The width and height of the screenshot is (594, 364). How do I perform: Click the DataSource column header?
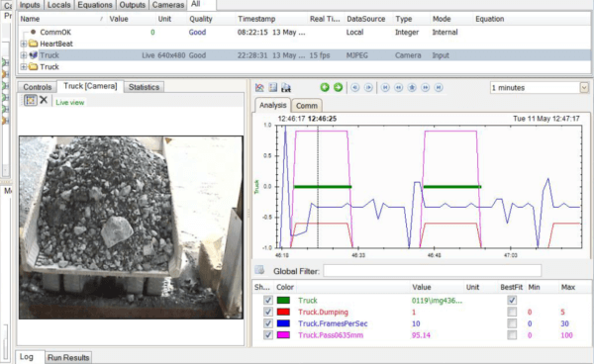click(x=366, y=19)
